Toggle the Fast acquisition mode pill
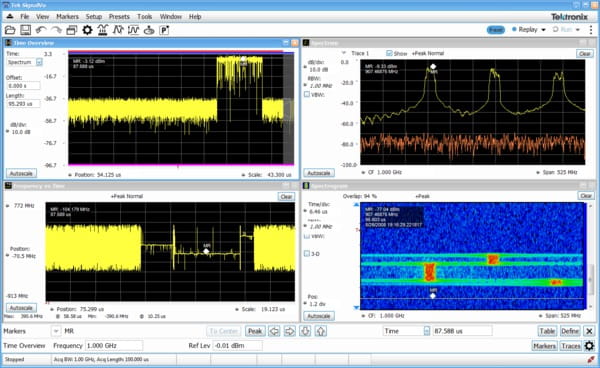Screen dimensions: 600x368 pos(496,30)
